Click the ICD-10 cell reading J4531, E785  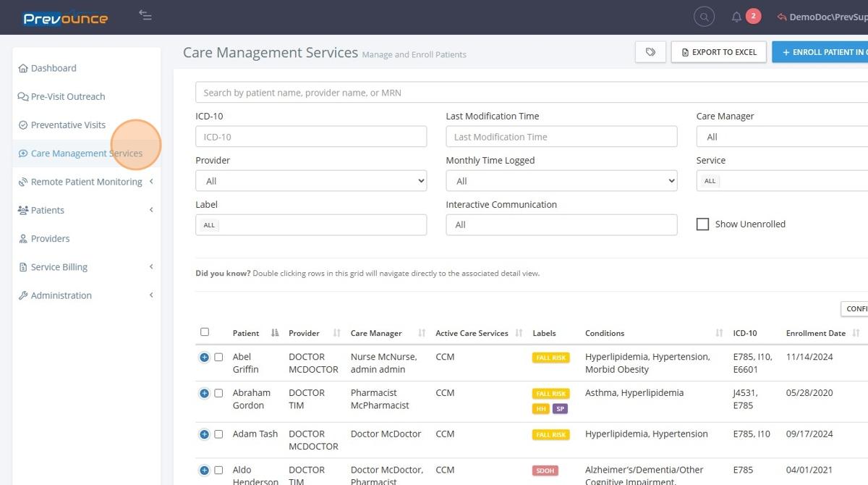[x=747, y=399]
